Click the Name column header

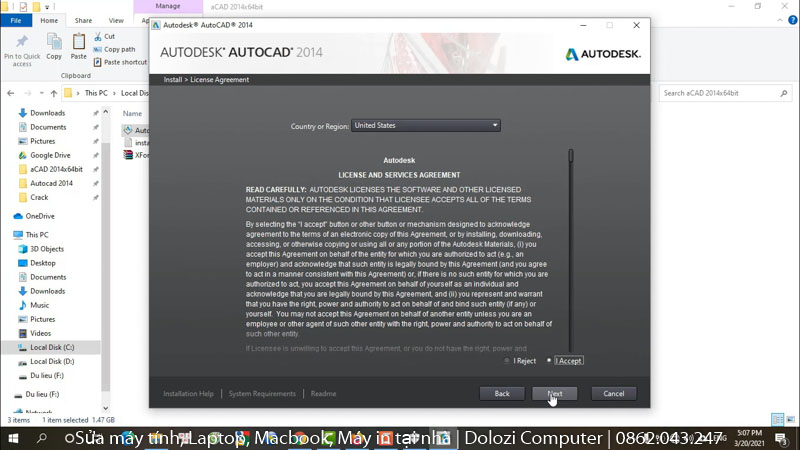click(132, 113)
